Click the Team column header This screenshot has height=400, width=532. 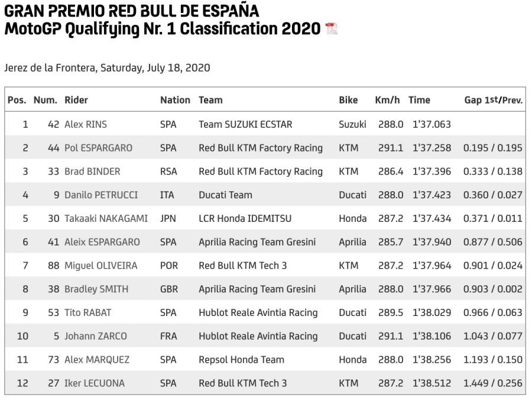[x=210, y=100]
